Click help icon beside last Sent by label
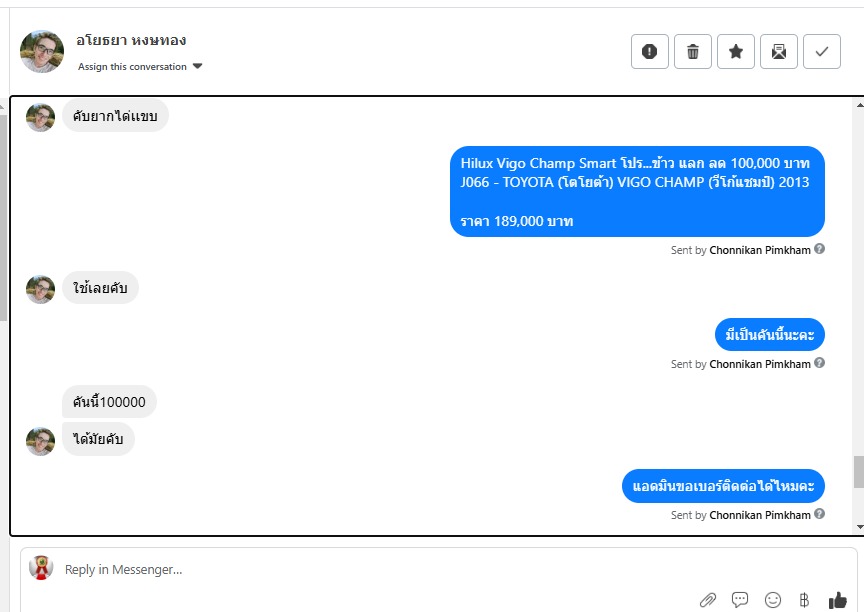864x612 pixels. click(819, 514)
